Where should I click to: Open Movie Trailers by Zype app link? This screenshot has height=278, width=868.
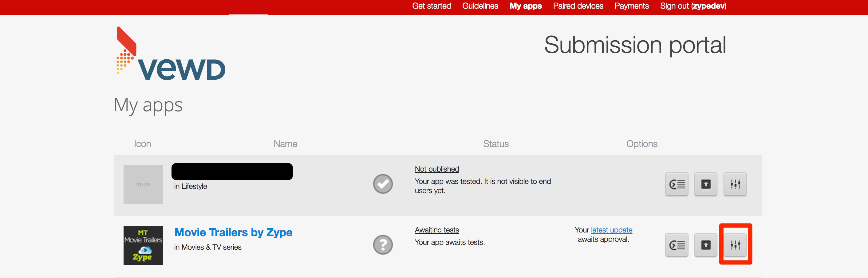(x=233, y=232)
